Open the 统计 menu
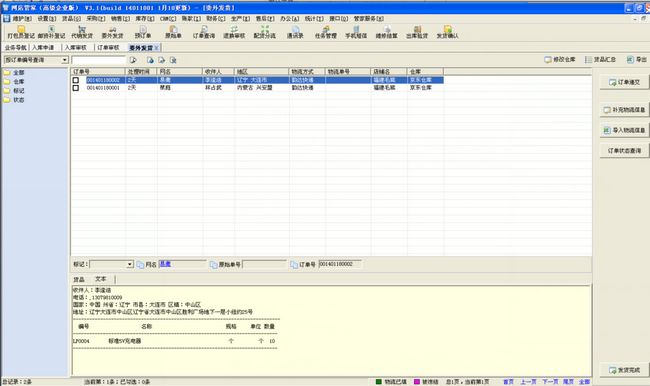650x386 pixels. pyautogui.click(x=314, y=19)
